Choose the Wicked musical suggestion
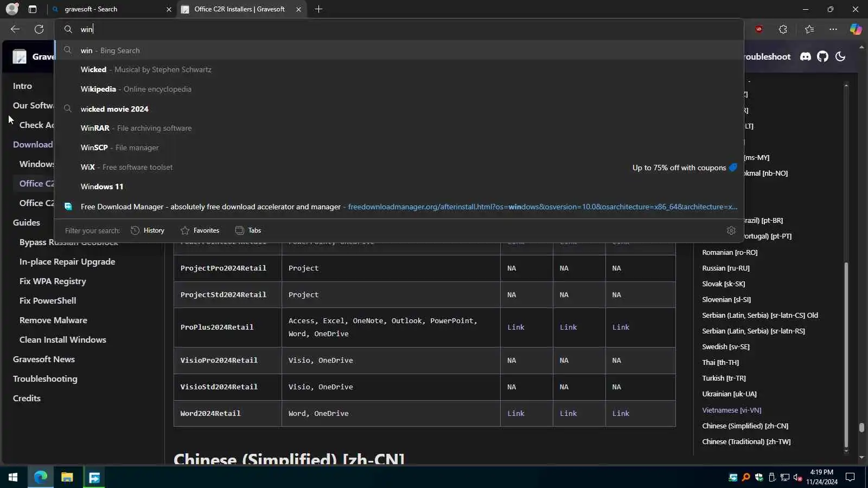Screen dimensions: 868x488 399,69
